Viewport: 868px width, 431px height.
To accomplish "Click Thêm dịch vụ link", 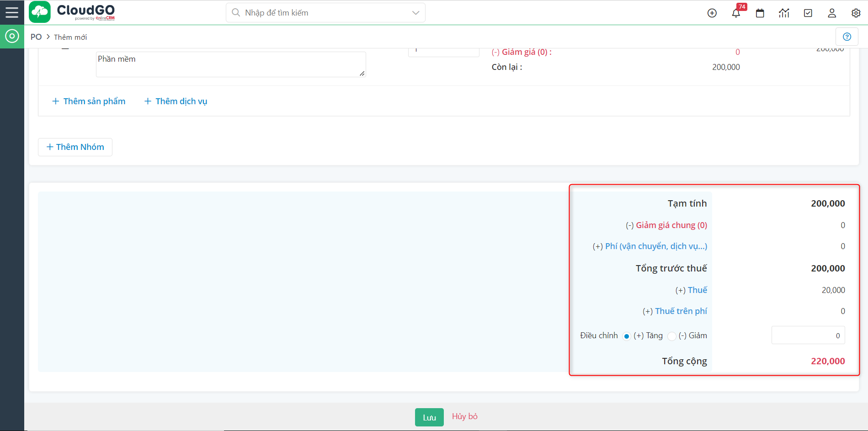I will [x=176, y=101].
